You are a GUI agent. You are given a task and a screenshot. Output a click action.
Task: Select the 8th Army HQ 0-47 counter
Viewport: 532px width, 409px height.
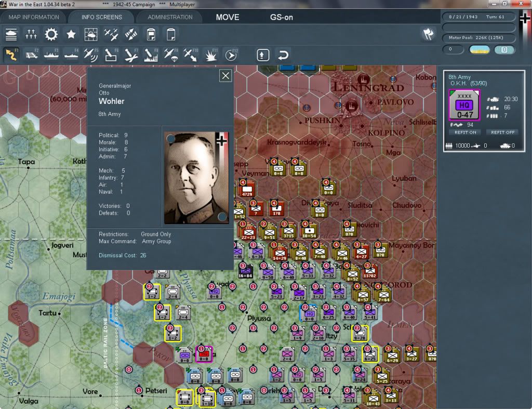[464, 105]
